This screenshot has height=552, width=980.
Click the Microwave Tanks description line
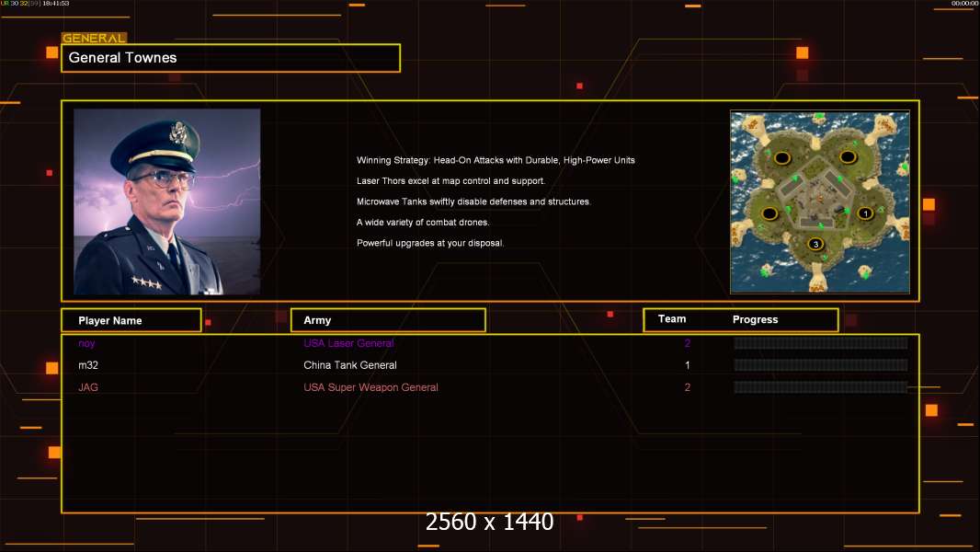473,201
